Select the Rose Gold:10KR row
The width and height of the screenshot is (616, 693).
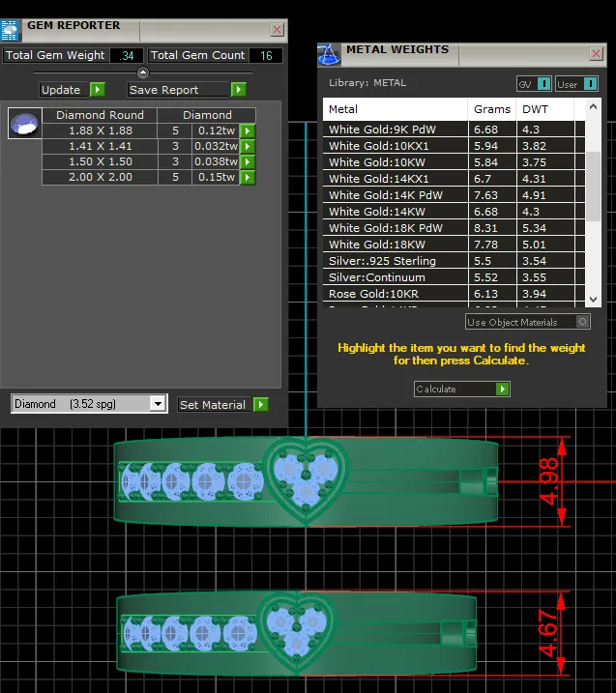click(454, 294)
